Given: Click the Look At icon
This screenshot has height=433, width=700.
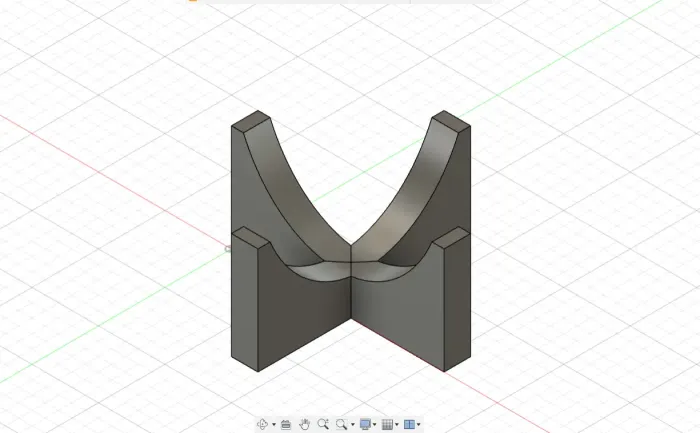Looking at the screenshot, I should click(286, 424).
